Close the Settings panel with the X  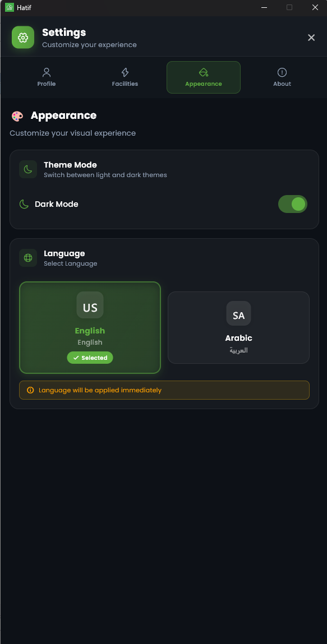311,38
